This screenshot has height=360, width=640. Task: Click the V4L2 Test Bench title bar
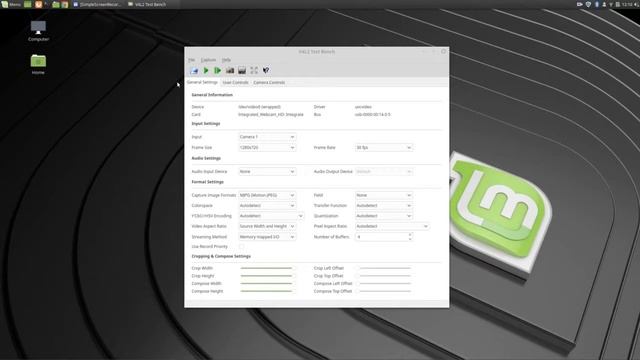coord(317,52)
